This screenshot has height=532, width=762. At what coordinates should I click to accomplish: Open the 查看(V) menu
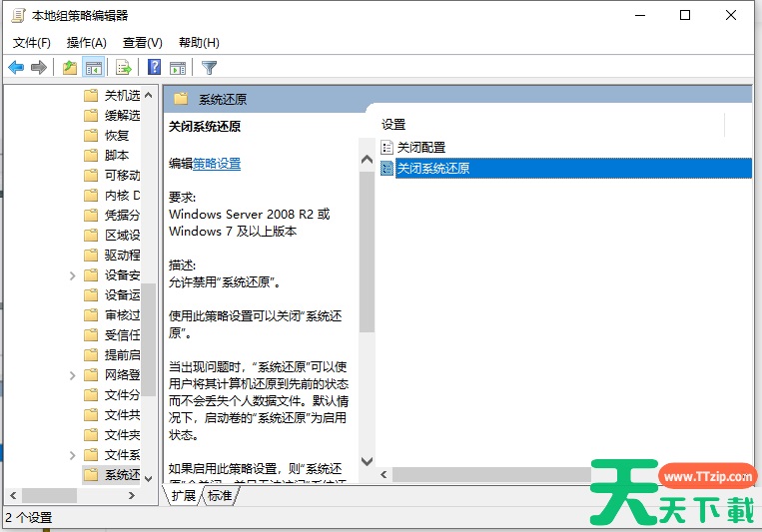point(143,43)
